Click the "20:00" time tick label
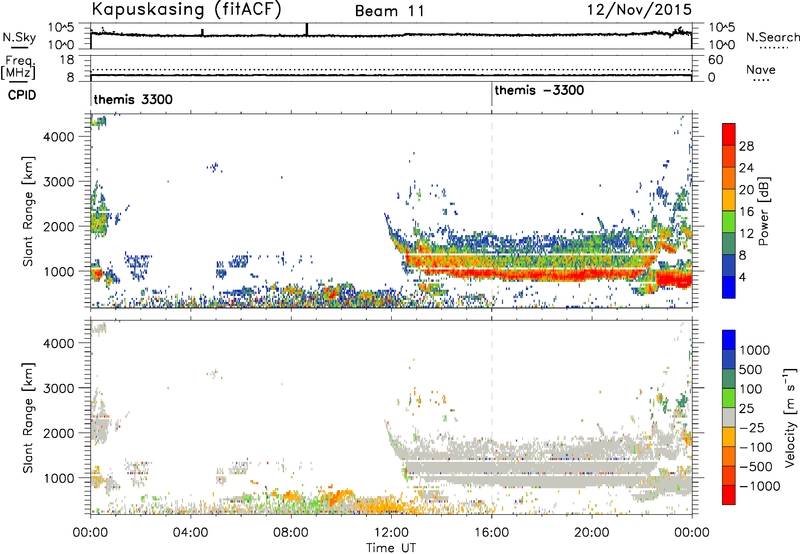Viewport: 800px width, 554px height. 592,533
